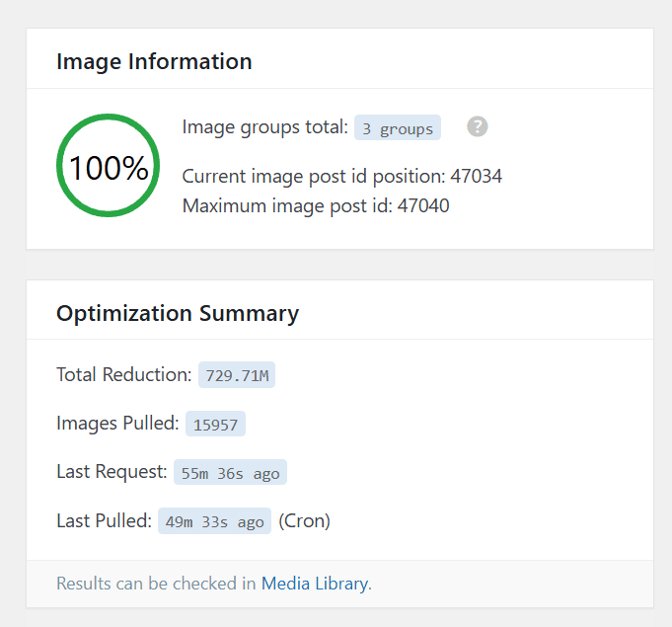
Task: Click the '(Cron)' label
Action: point(304,521)
